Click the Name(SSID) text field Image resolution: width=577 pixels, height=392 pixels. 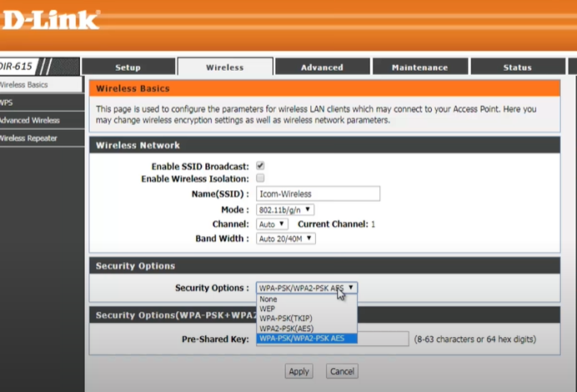(x=318, y=193)
